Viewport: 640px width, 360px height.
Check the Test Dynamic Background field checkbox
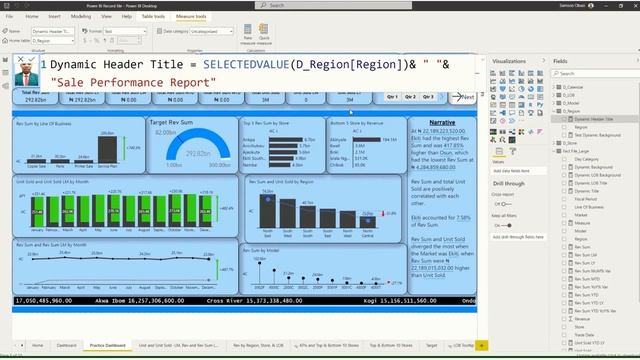565,135
